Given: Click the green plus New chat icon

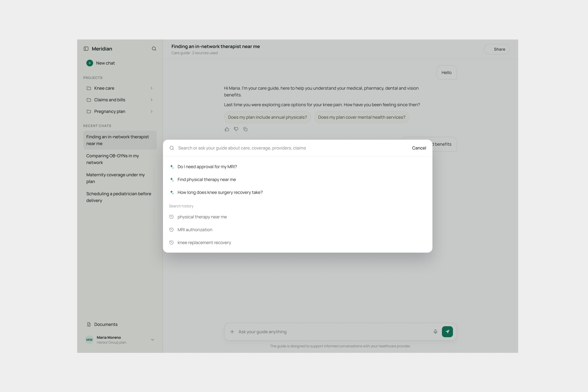Looking at the screenshot, I should tap(90, 63).
